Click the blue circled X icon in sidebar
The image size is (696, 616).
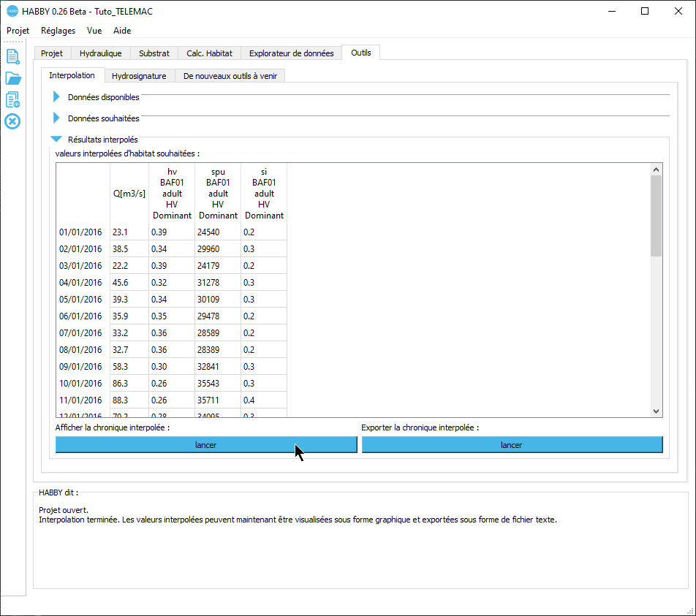pyautogui.click(x=12, y=121)
